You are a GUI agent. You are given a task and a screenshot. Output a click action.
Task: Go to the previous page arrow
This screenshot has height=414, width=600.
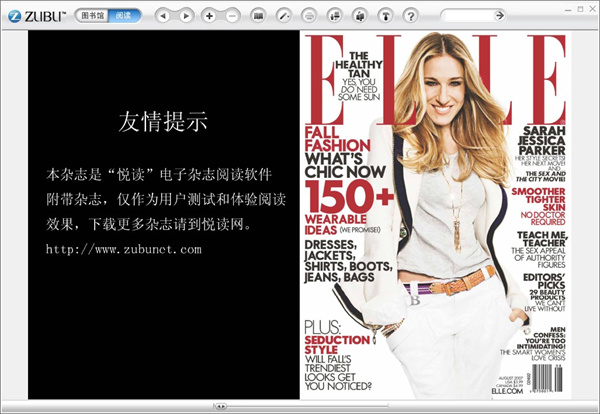pyautogui.click(x=163, y=16)
